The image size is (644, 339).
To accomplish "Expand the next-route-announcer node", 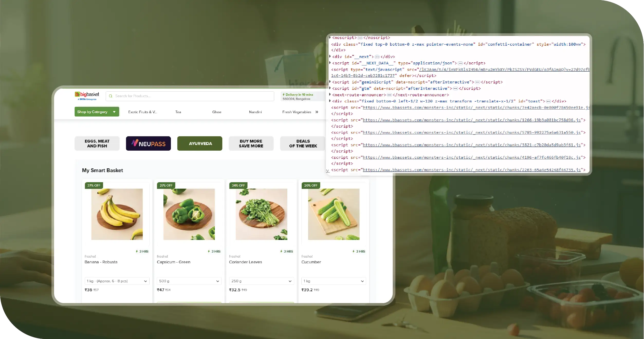I will [x=330, y=95].
